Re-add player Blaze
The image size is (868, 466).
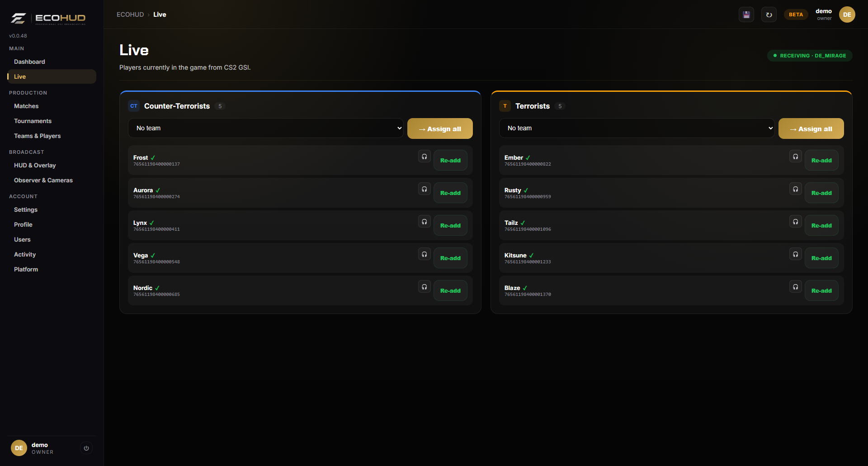tap(821, 290)
